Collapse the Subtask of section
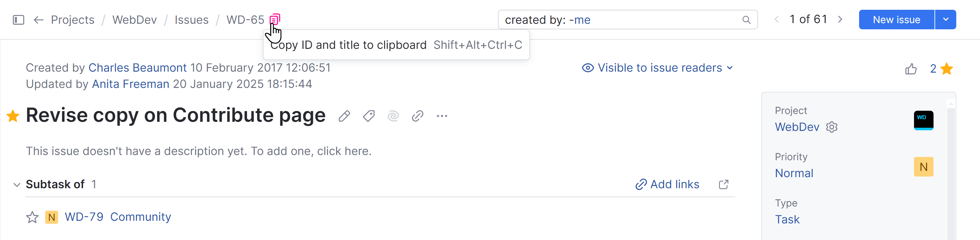 [x=17, y=184]
